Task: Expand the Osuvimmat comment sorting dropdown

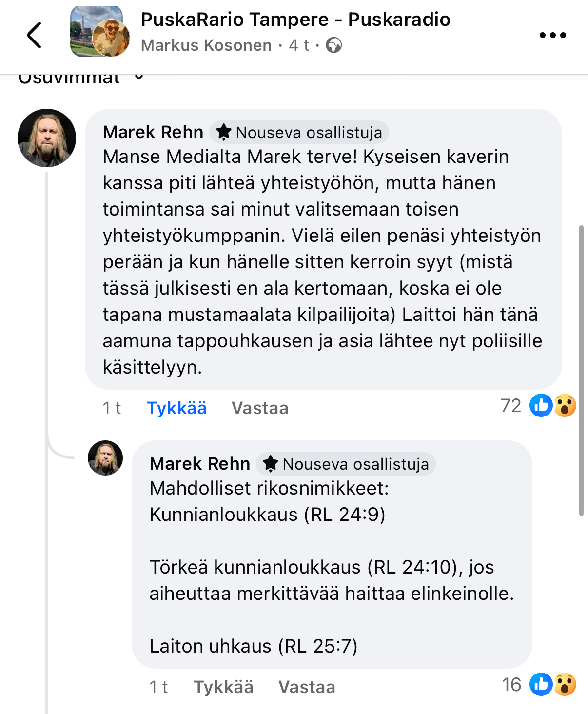Action: (139, 78)
